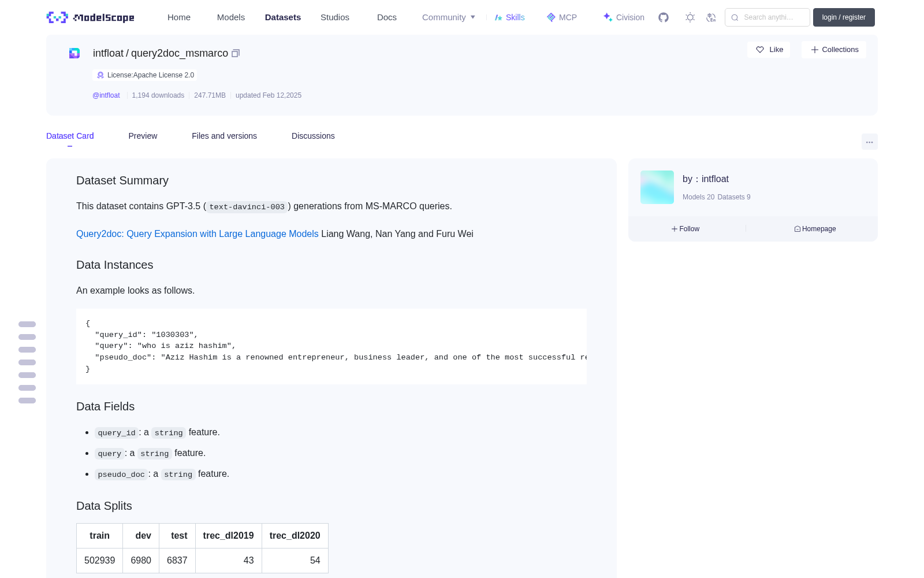
Task: Click the dataset icon beside intfloat/query2doc_msmarco
Action: pos(74,53)
